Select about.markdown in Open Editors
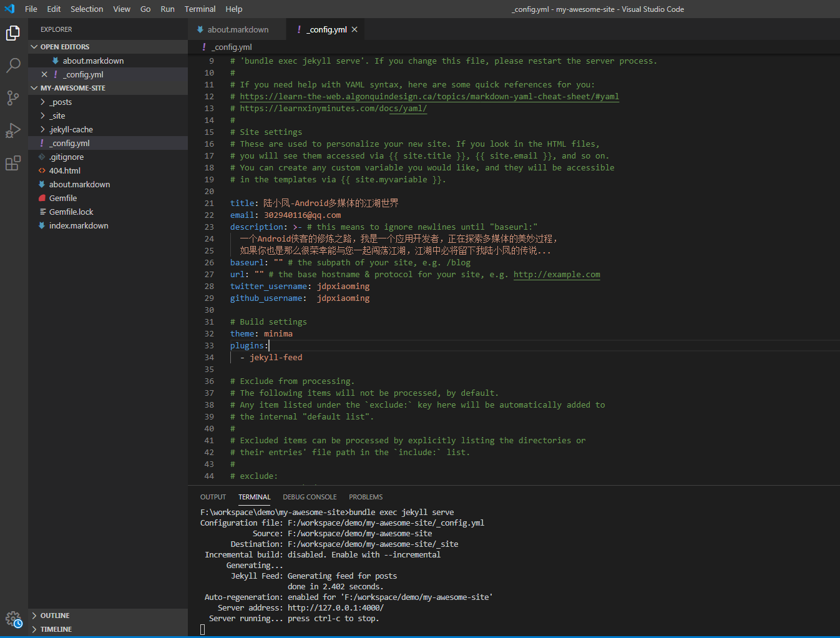The width and height of the screenshot is (840, 638). point(93,61)
